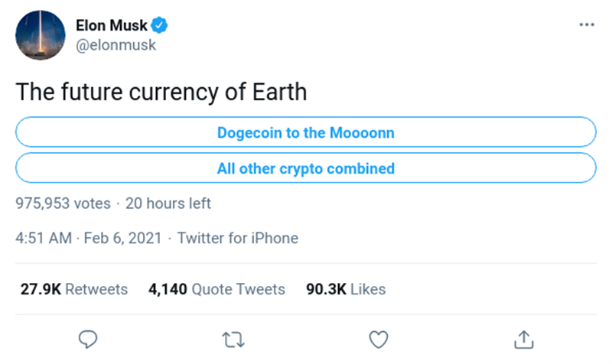Viewport: 612px width, 364px height.
Task: Open Elon Musk's profile picture
Action: [x=40, y=35]
